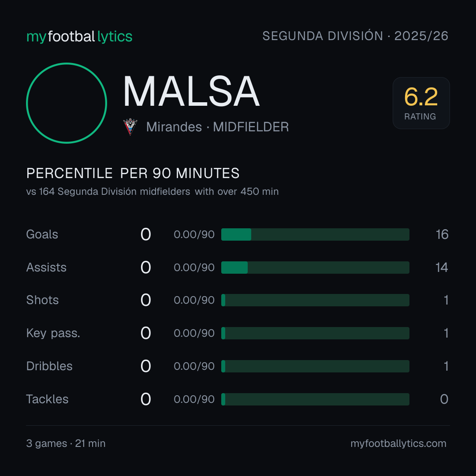Click the MALSA player name heading
Viewport: 476px width, 476px height.
(191, 91)
